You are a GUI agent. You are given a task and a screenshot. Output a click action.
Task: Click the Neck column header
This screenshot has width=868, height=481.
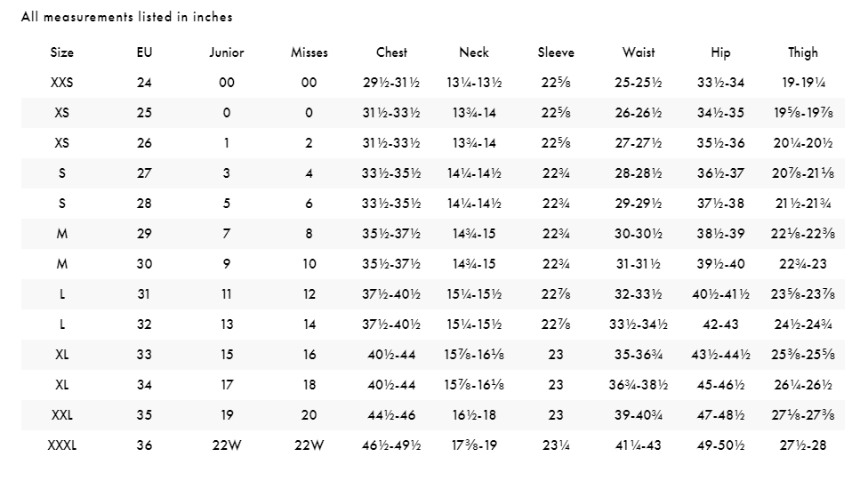coord(474,52)
